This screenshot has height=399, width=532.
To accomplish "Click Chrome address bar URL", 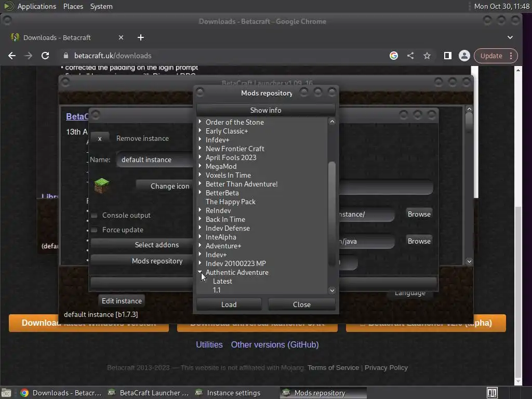I will pyautogui.click(x=113, y=56).
